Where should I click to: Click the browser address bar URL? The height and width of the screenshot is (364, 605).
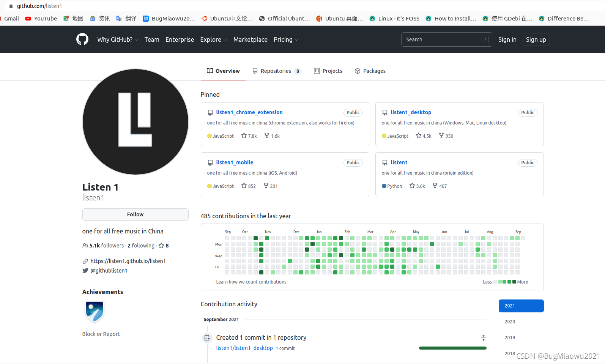[x=39, y=6]
